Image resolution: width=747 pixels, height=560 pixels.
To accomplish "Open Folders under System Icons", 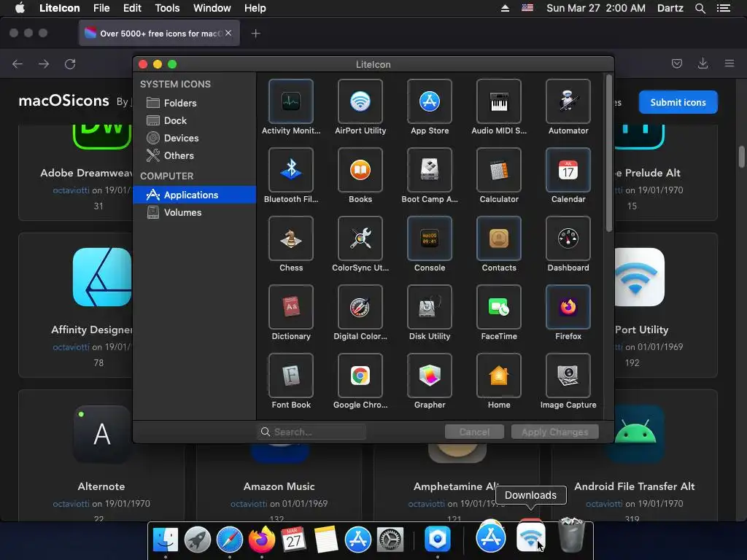I will pyautogui.click(x=194, y=103).
